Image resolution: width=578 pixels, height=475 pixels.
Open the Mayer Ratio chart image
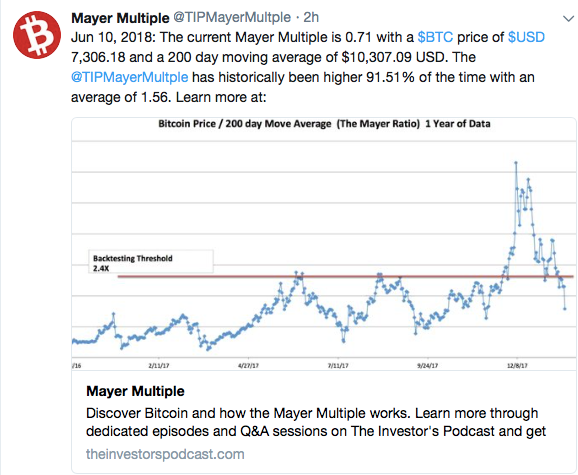pyautogui.click(x=324, y=244)
